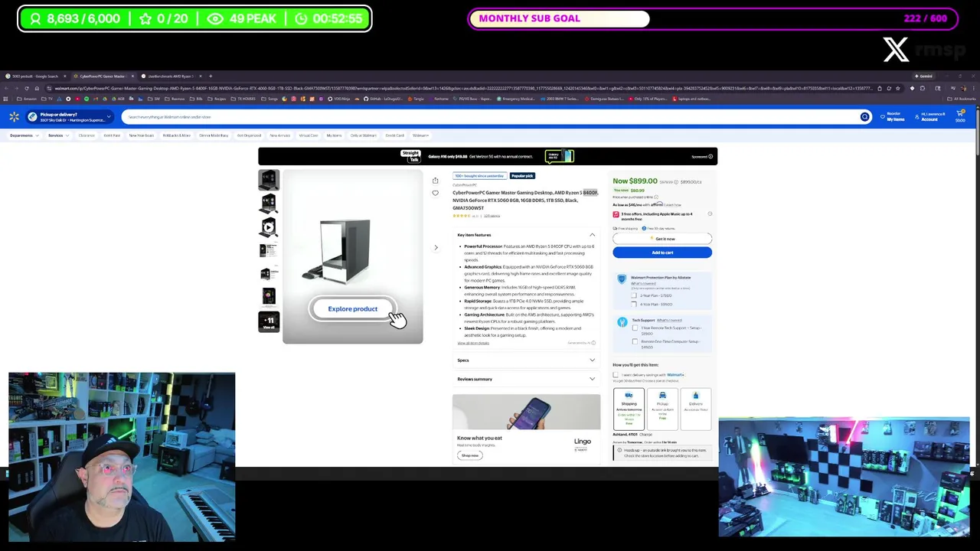Screen dimensions: 980x551
Task: Click the Walmart spark logo
Action: coord(15,117)
